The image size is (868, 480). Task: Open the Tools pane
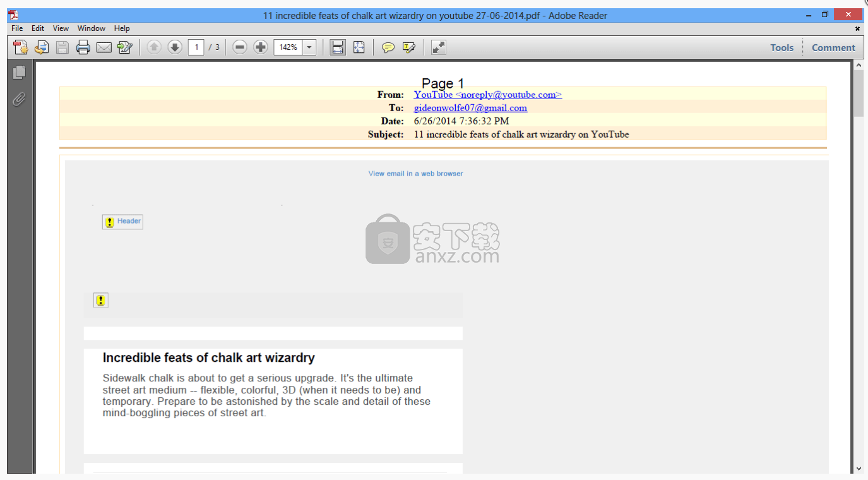click(x=782, y=47)
